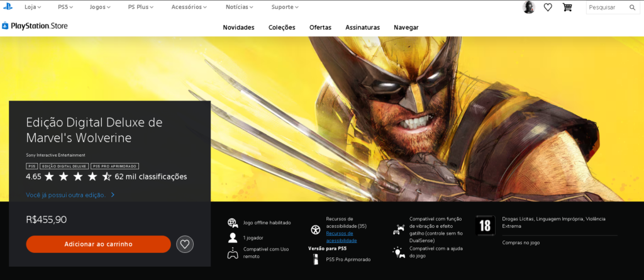Expand the PS Plus dropdown menu
Viewport: 644px width, 280px height.
[141, 7]
